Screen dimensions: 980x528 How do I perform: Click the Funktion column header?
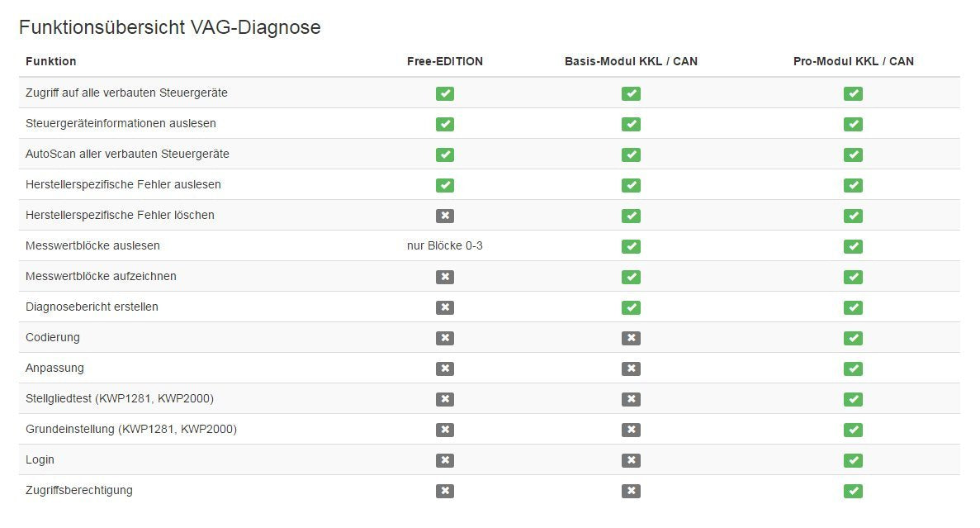[x=51, y=61]
